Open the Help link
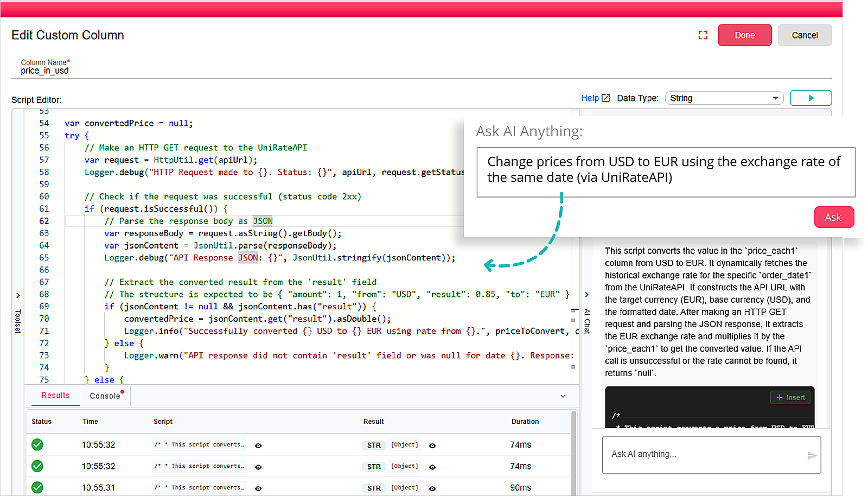 coord(595,98)
